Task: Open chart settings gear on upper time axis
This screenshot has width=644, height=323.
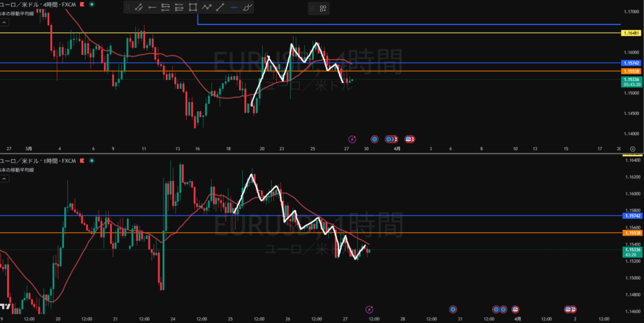Action: pos(633,149)
